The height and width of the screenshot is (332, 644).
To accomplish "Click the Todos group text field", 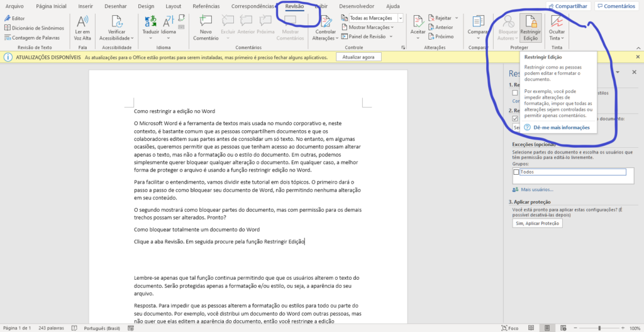I will 572,172.
